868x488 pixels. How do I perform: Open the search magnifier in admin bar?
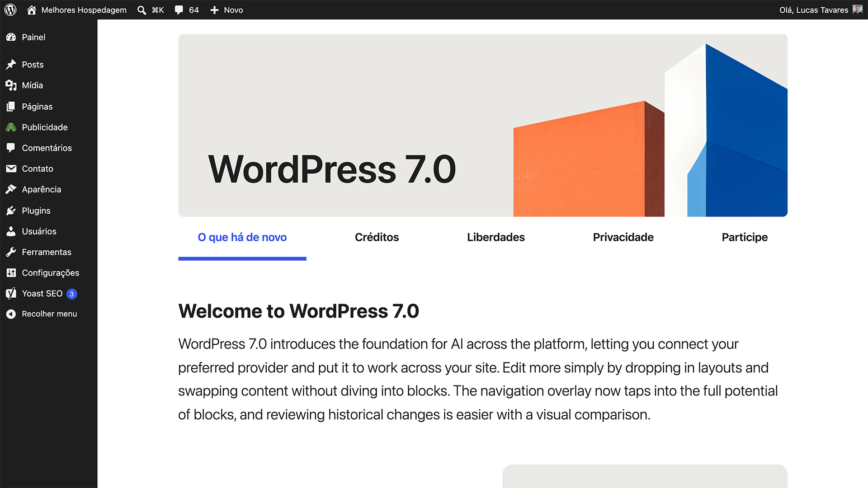pyautogui.click(x=142, y=10)
